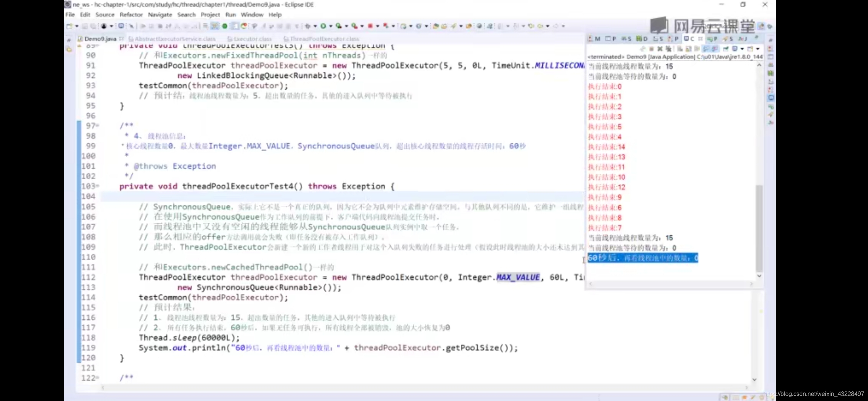Image resolution: width=868 pixels, height=401 pixels.
Task: Click the Resume debug icon
Action: (143, 26)
